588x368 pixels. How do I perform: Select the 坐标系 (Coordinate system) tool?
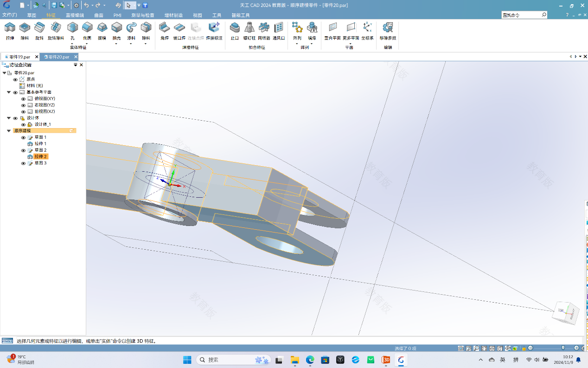click(368, 31)
